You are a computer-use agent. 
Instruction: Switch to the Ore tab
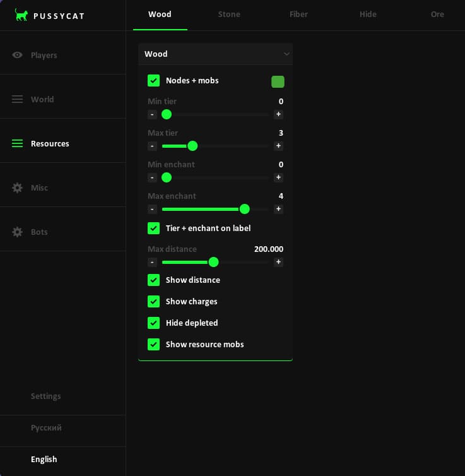437,15
